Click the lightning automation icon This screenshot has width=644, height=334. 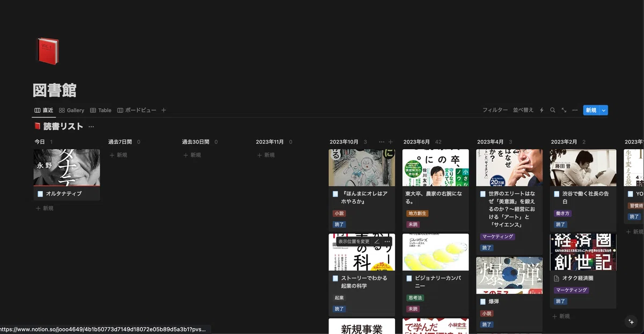pos(541,110)
